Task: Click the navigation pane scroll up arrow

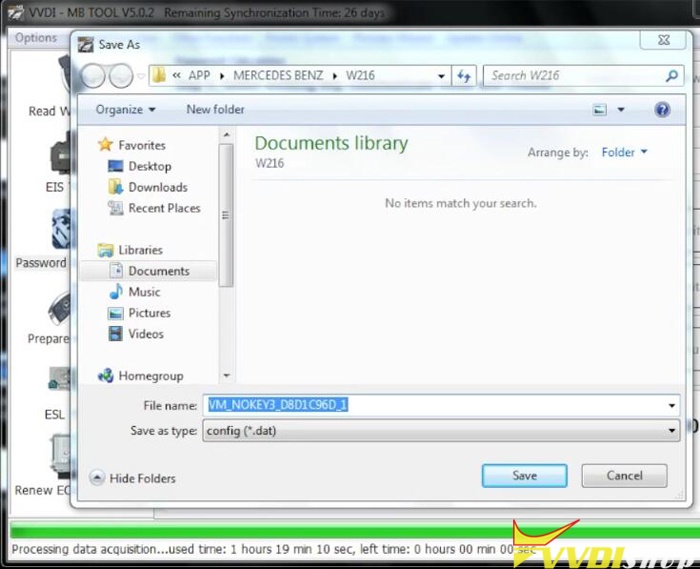Action: 226,134
